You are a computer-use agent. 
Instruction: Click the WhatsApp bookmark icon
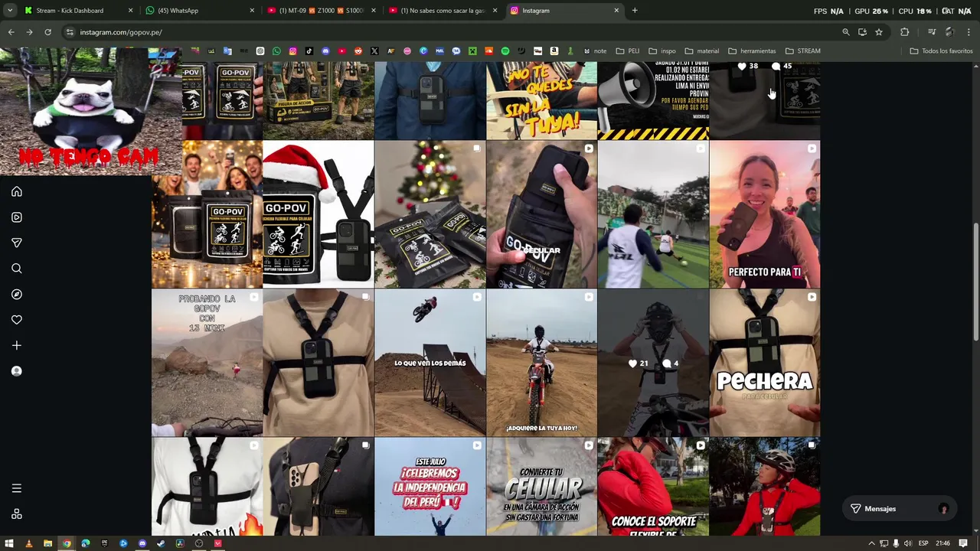click(x=276, y=51)
